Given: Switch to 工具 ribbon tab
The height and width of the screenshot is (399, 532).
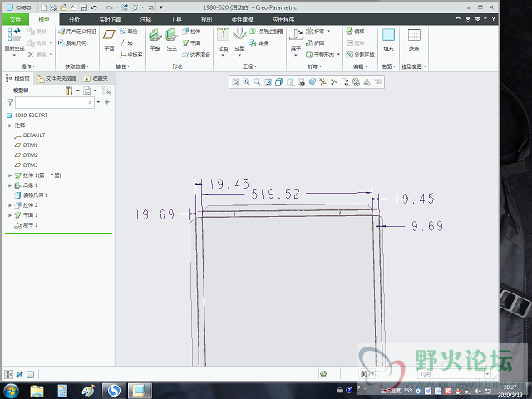Looking at the screenshot, I should [x=176, y=20].
